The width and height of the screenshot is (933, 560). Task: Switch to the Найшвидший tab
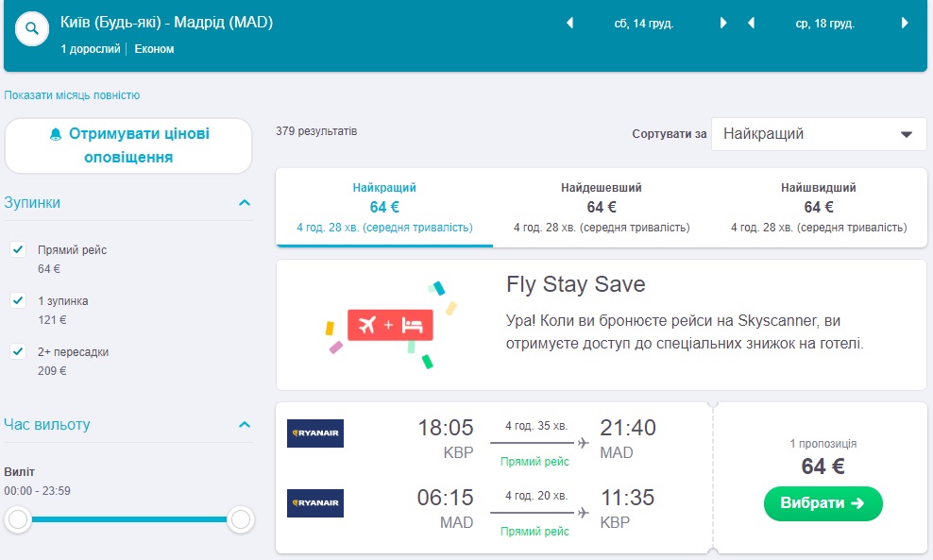818,207
